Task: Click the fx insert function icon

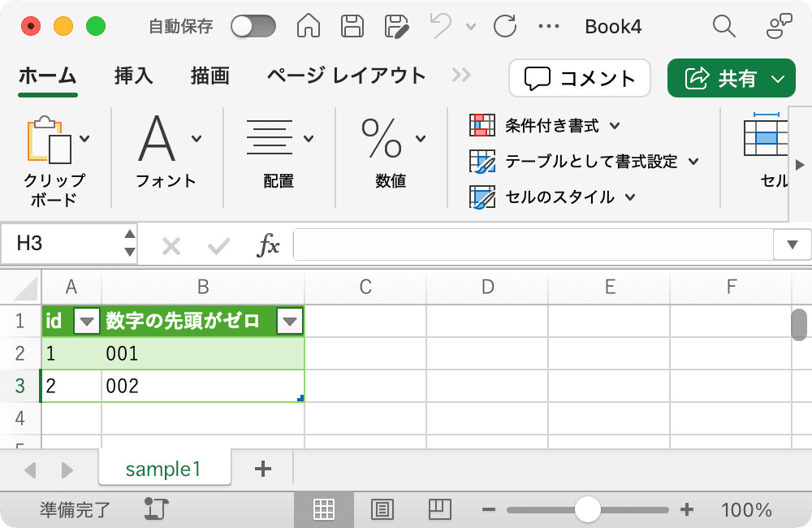Action: point(268,245)
